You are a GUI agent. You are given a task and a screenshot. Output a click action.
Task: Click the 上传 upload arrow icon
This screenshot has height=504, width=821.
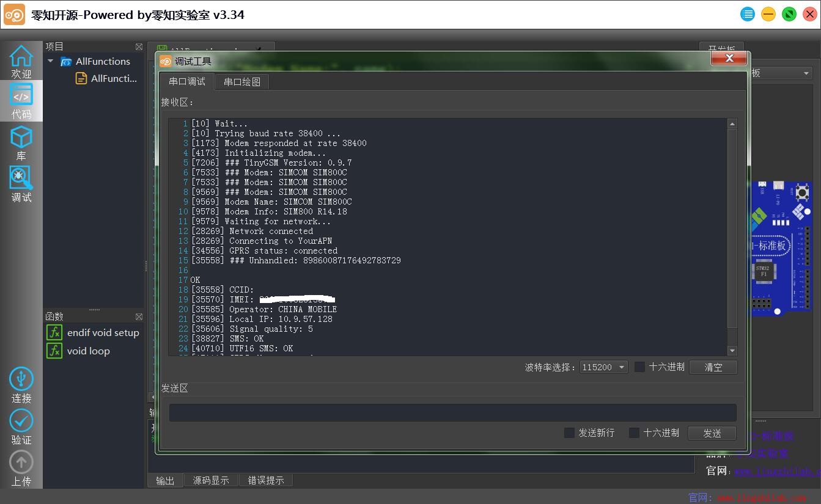point(21,468)
